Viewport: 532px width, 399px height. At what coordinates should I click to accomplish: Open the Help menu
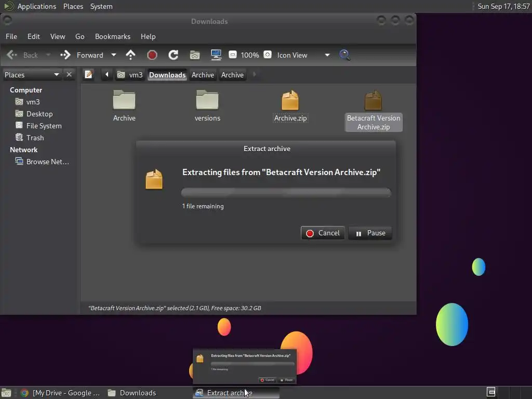coord(148,36)
